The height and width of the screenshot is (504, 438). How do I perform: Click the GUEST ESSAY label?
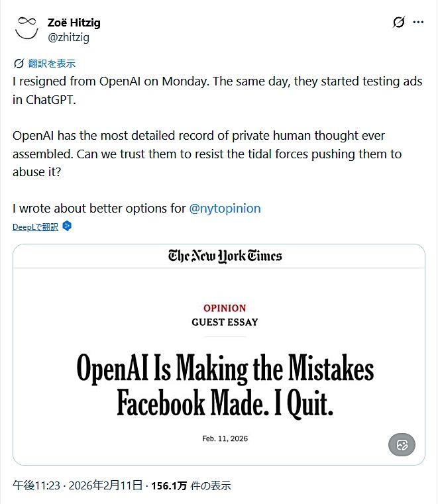pos(225,322)
